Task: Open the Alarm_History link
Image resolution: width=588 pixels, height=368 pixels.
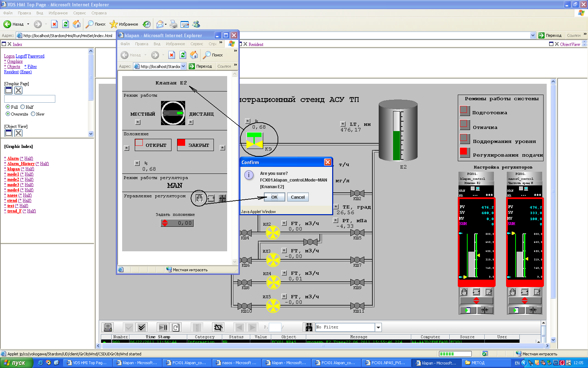Action: click(x=21, y=164)
